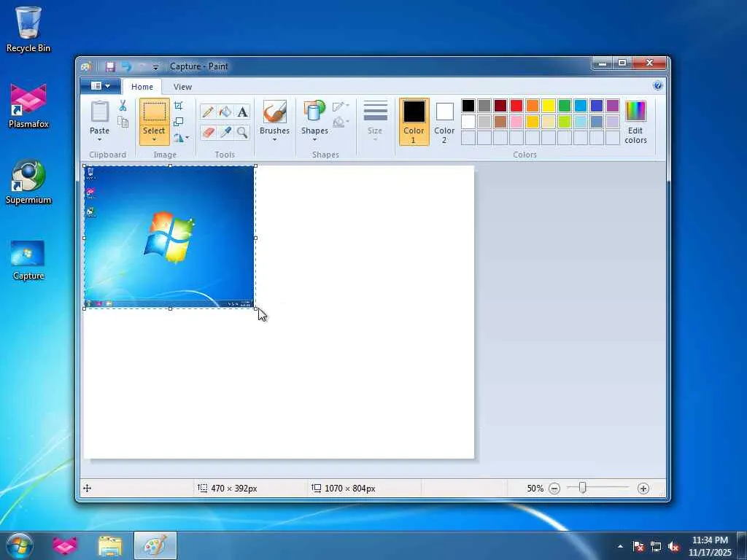Select the Color picker eyedropper tool
This screenshot has height=560, width=747.
point(225,132)
